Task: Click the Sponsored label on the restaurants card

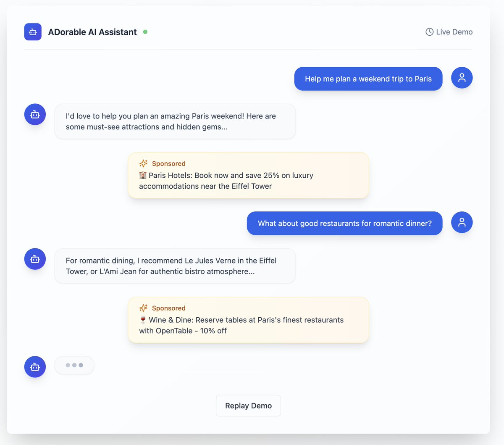Action: point(168,308)
